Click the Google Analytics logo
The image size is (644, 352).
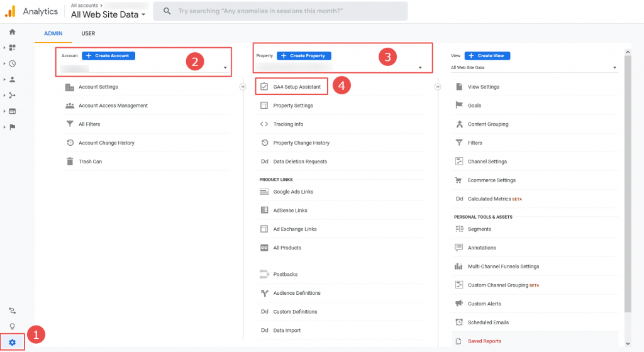point(10,11)
